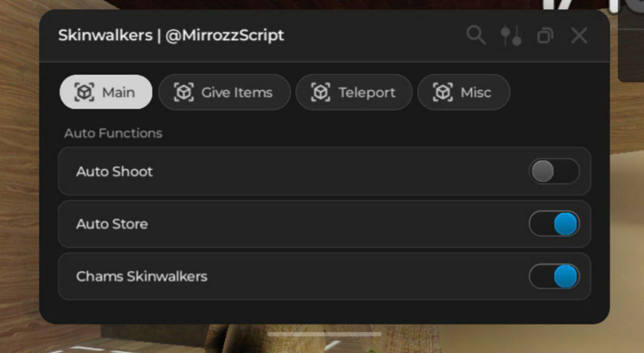Enable the Auto Shoot toggle
The height and width of the screenshot is (353, 644).
click(554, 171)
